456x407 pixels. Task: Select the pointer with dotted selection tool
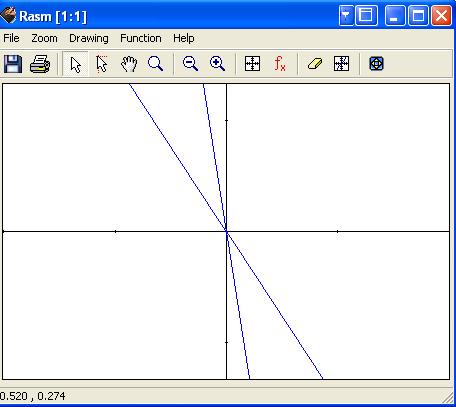[102, 64]
